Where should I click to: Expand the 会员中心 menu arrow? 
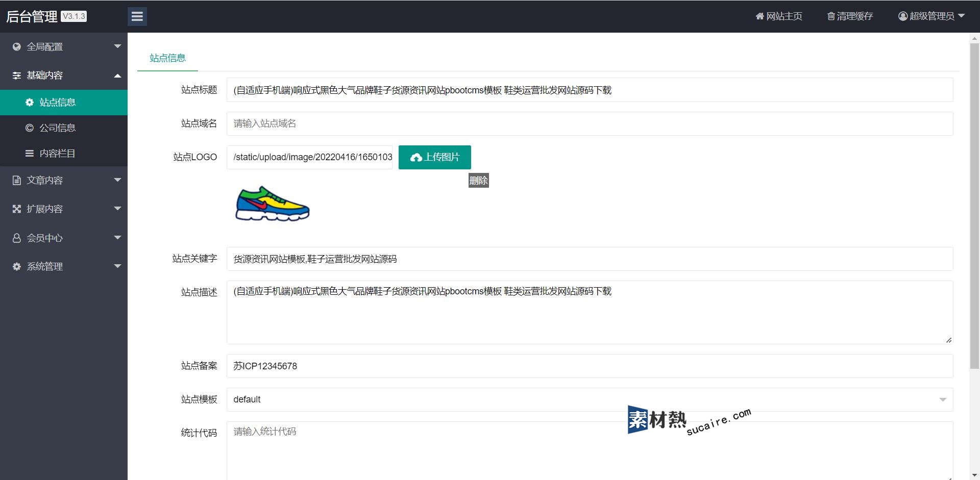117,238
